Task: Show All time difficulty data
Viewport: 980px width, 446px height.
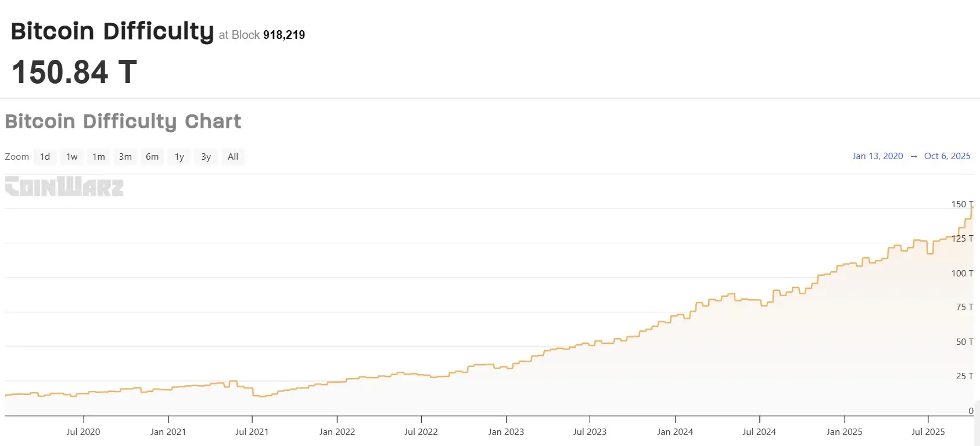Action: (x=233, y=157)
